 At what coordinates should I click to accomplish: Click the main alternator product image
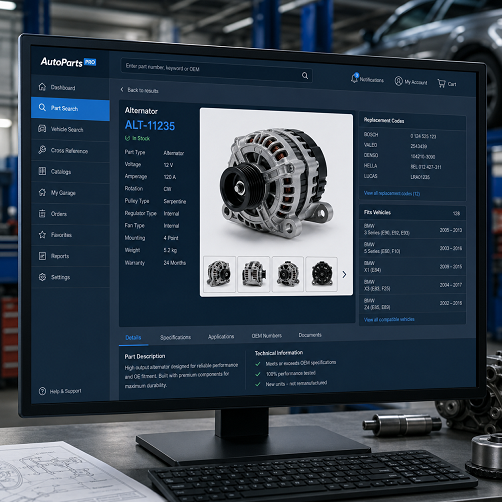click(x=276, y=183)
